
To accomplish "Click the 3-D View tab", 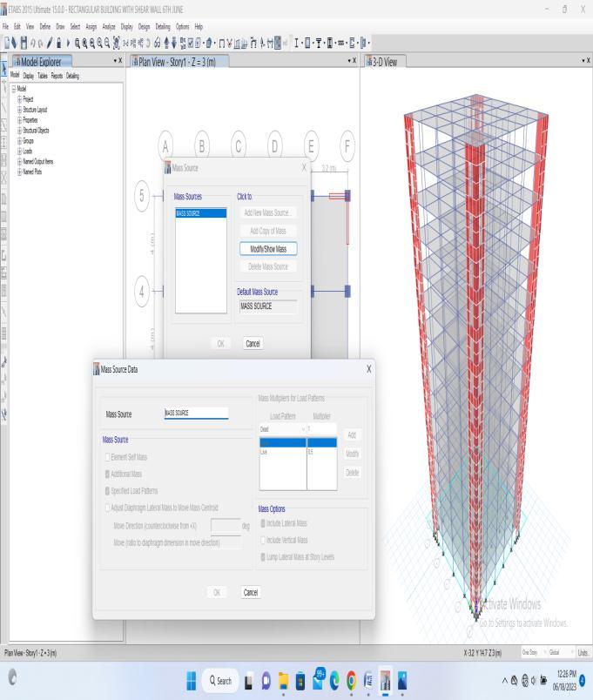I will point(385,62).
